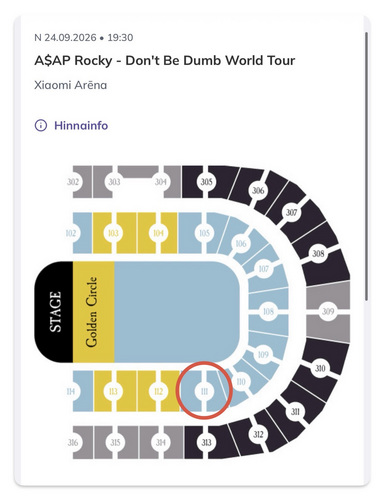The height and width of the screenshot is (500, 387).
Task: Select section 110 curved block
Action: (x=241, y=382)
